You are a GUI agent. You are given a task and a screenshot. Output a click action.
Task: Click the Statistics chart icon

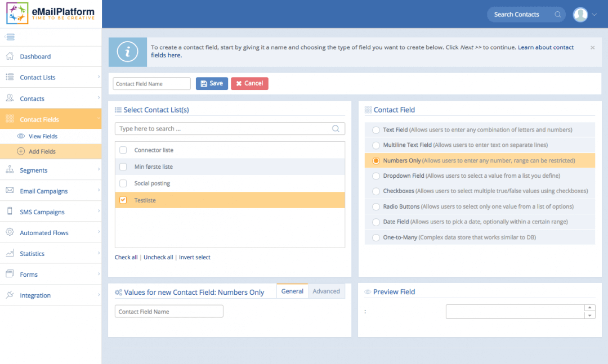click(10, 253)
